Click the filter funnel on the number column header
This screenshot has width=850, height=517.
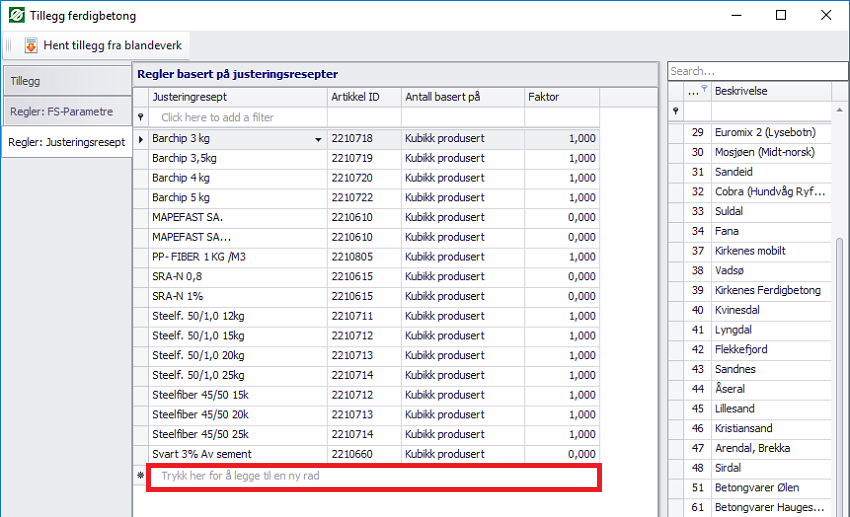pos(704,90)
